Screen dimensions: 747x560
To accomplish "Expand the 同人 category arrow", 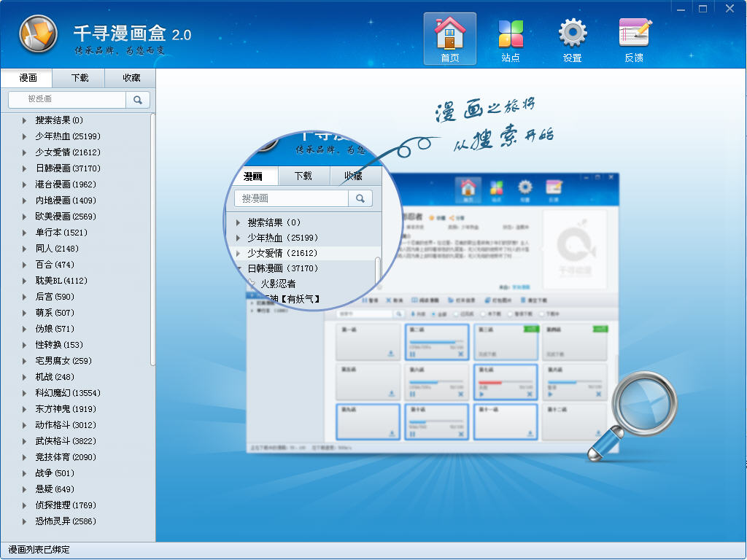I will pos(24,249).
